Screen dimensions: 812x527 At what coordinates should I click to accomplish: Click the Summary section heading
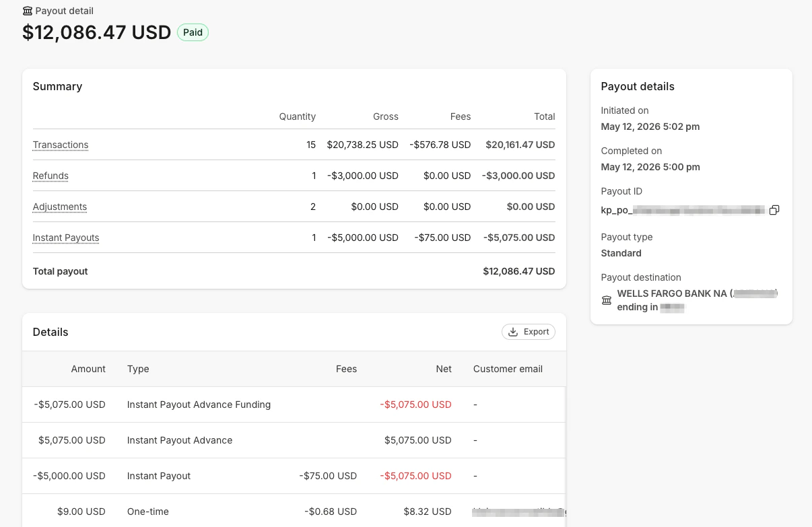[x=57, y=86]
